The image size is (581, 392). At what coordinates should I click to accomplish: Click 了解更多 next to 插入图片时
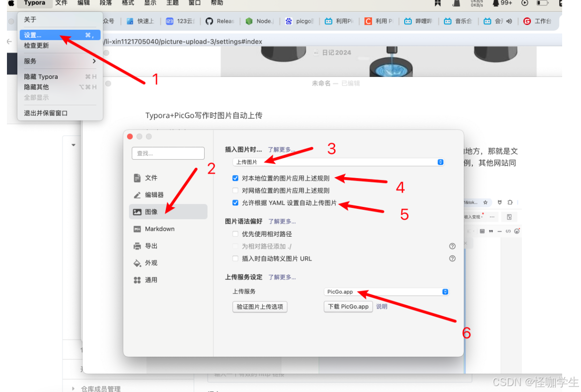(282, 149)
